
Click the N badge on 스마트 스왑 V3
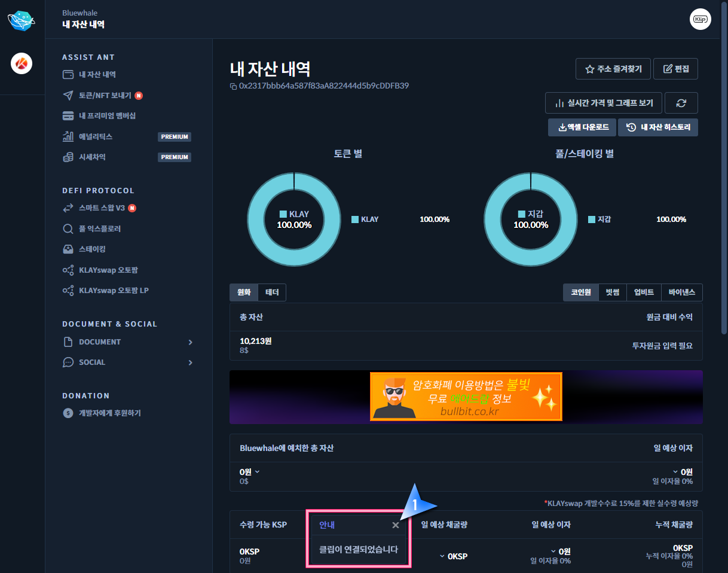tap(132, 208)
